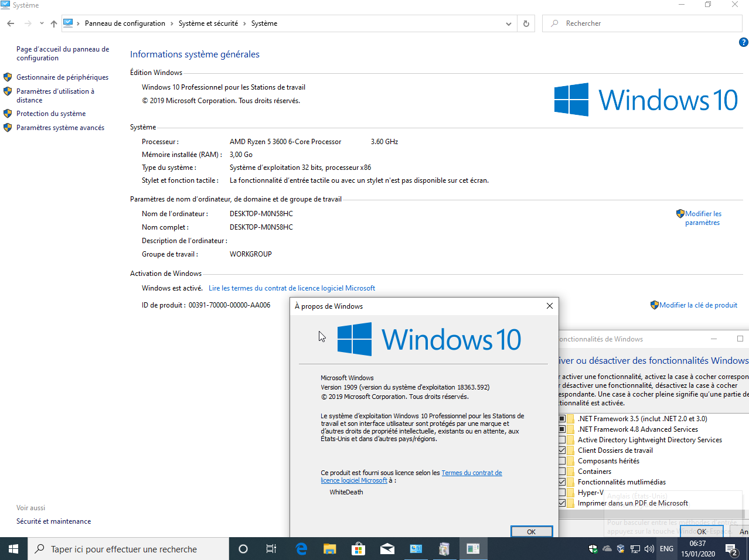The height and width of the screenshot is (560, 749).
Task: Uncheck Client Dossiers de travail
Action: [562, 450]
